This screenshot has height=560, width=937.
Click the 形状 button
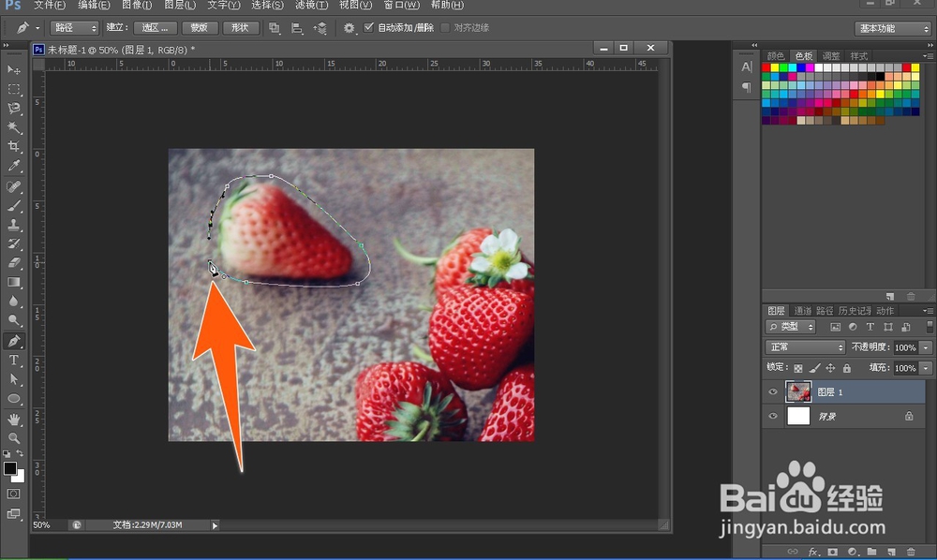click(x=240, y=28)
